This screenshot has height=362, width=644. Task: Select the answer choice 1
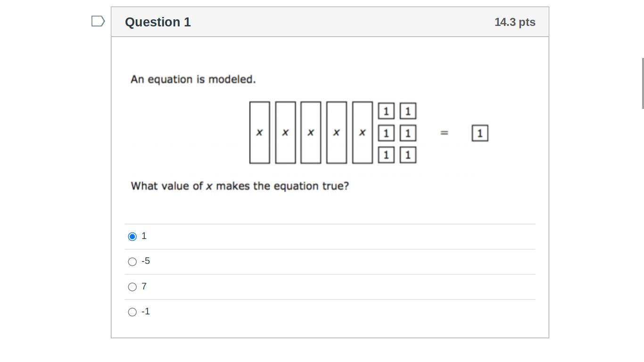[132, 237]
